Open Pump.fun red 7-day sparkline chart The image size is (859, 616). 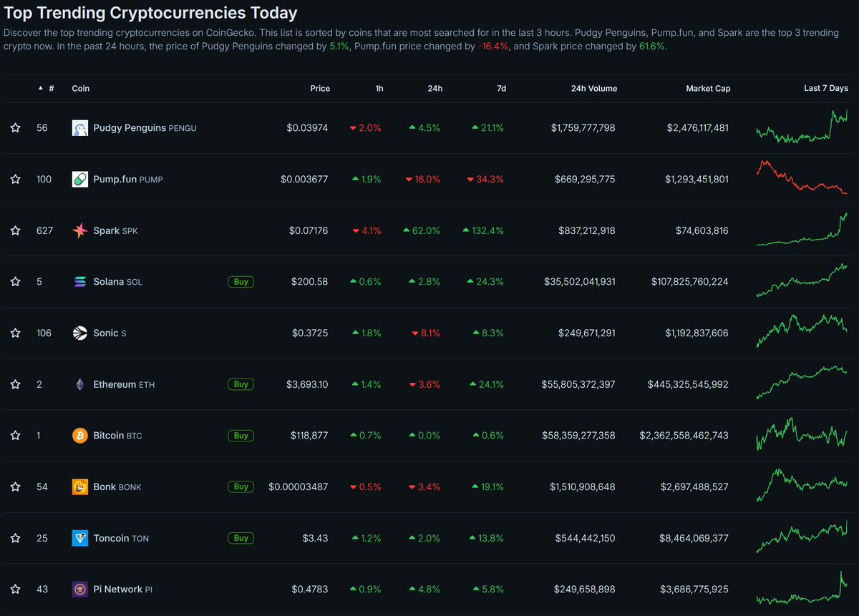tap(802, 177)
